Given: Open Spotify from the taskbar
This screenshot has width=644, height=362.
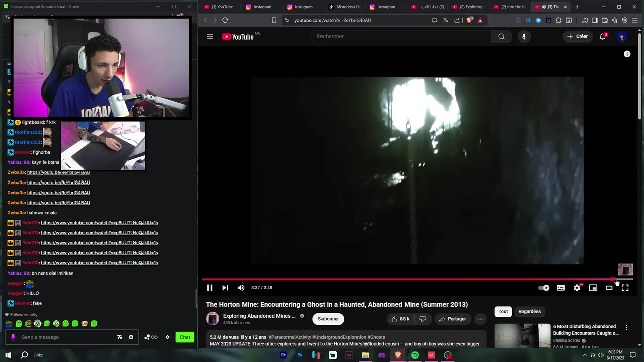Looking at the screenshot, I should [x=415, y=355].
